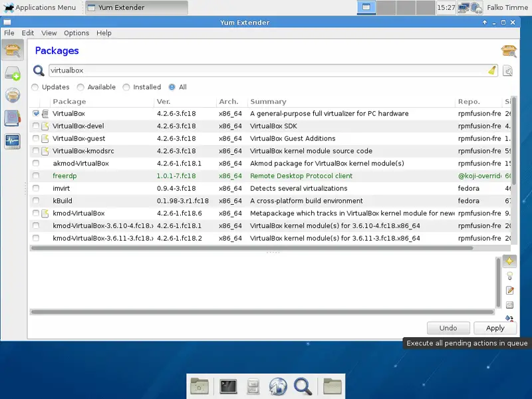Click the Yum Extender taskbar button
Screen dimensions: 532x399
(x=136, y=7)
